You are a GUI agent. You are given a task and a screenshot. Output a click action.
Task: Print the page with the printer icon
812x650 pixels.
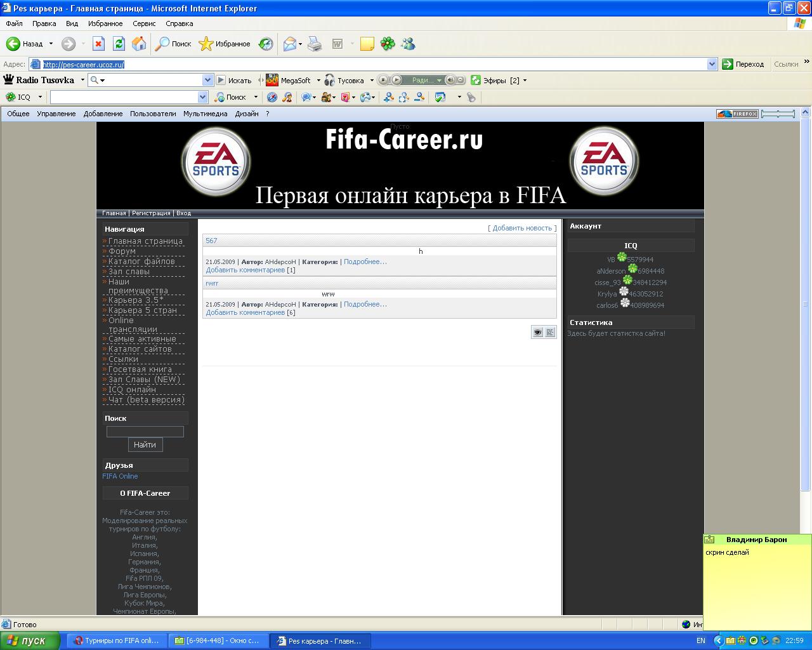click(315, 44)
